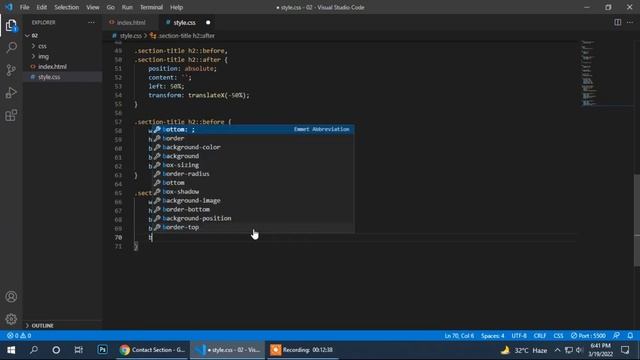Choose 'box-shadow' suggestion
Screen dimensions: 640x360
(253, 191)
